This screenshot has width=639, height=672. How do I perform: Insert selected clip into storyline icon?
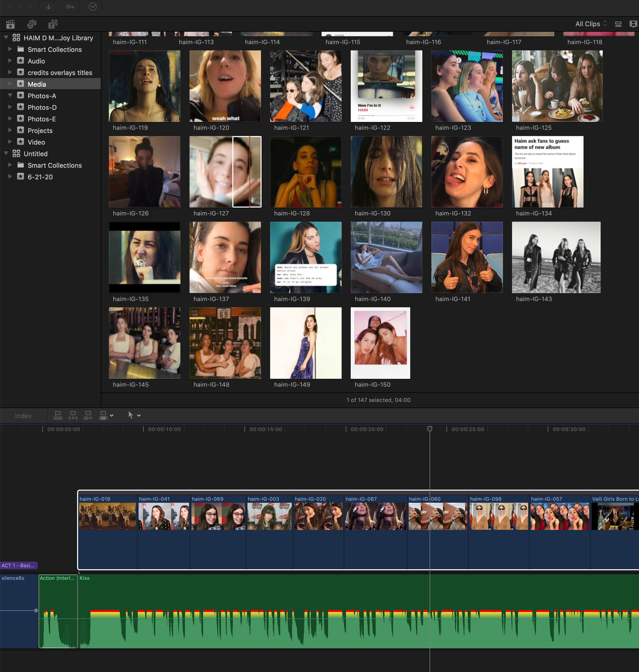(73, 415)
